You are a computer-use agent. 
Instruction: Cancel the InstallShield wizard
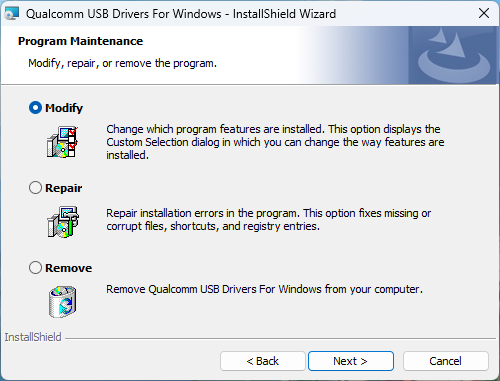446,361
